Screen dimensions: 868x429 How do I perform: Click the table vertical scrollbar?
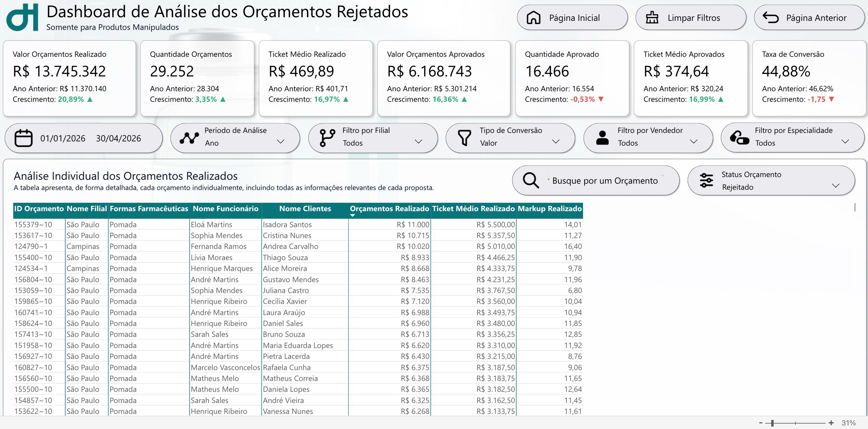(855, 207)
